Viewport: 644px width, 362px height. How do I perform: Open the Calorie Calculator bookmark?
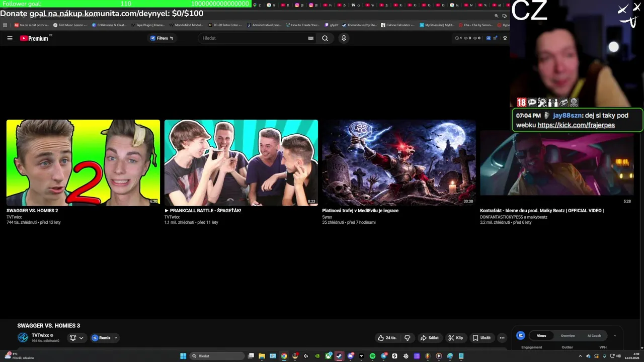pos(398,25)
